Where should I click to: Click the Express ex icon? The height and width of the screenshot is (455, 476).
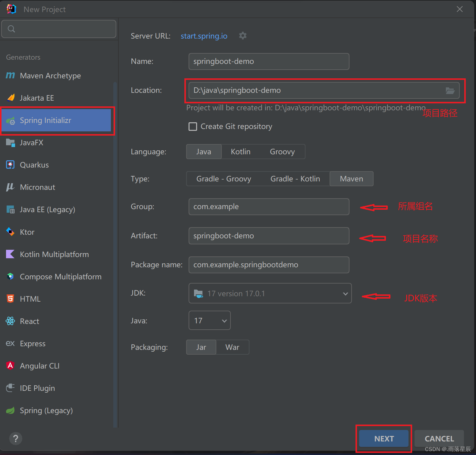tap(11, 343)
